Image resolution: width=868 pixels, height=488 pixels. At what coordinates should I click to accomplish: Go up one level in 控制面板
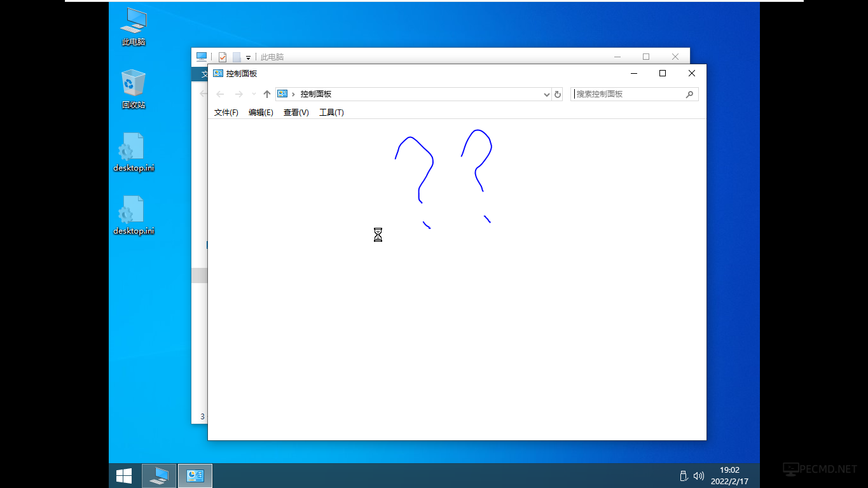coord(267,94)
